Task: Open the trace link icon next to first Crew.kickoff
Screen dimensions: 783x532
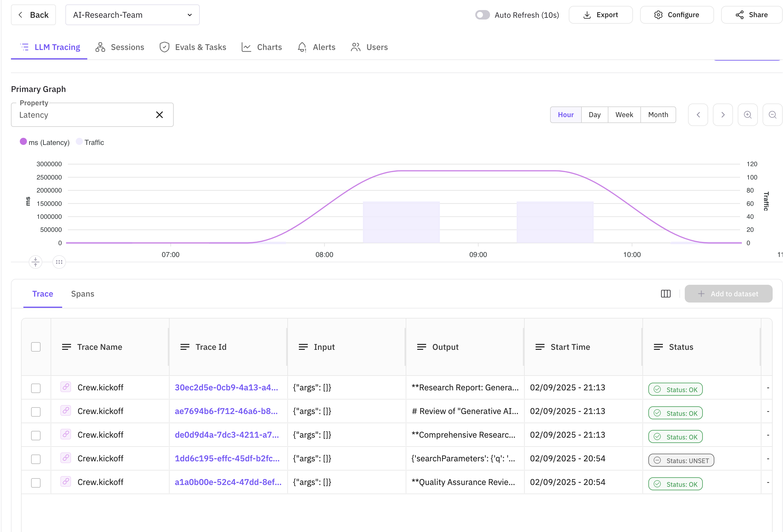Action: (x=66, y=387)
